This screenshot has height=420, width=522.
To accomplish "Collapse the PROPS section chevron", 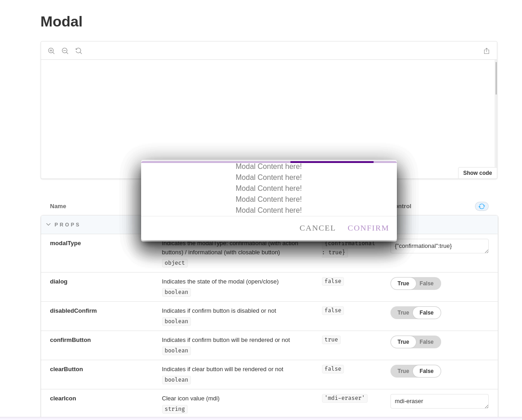I will [x=48, y=225].
